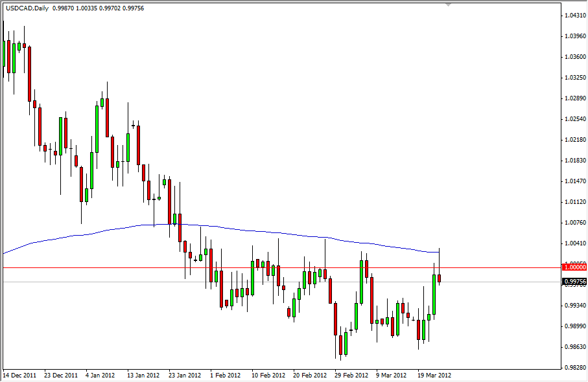Click the gray chart-shift triangle marker
The height and width of the screenshot is (382, 588).
448,5
